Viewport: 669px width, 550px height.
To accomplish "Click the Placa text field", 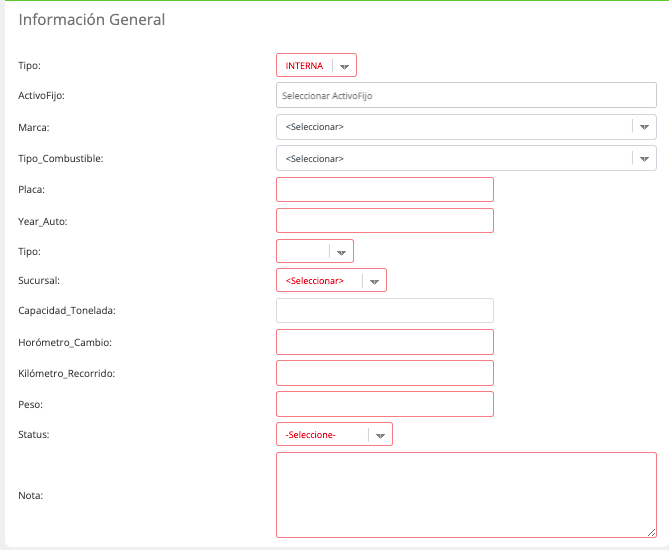I will tap(385, 189).
